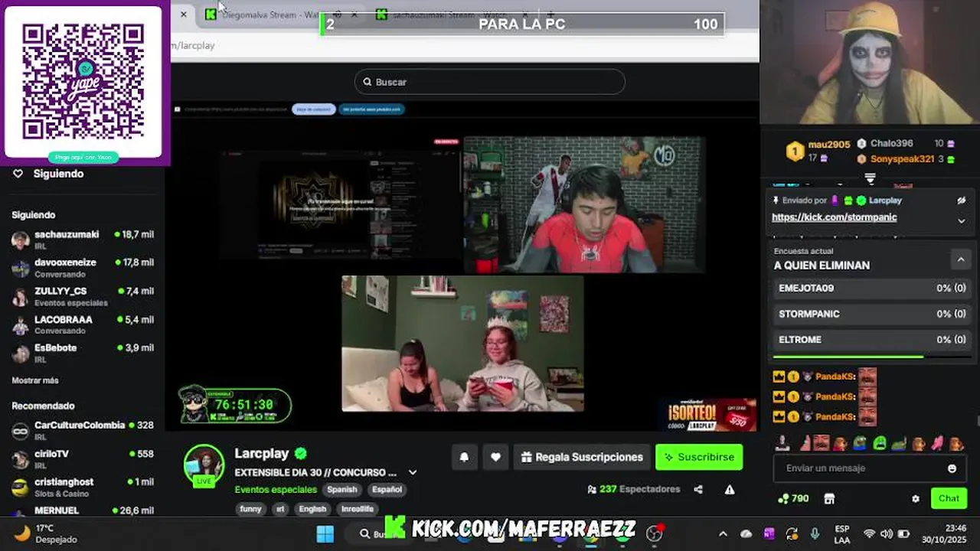Click the green Pepe emote in emote row
980x551 pixels.
click(880, 443)
